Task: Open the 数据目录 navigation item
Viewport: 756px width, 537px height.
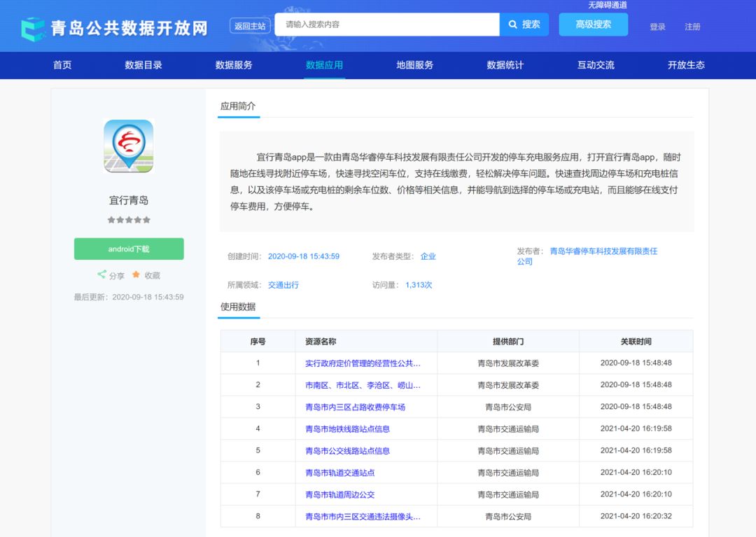Action: click(143, 65)
